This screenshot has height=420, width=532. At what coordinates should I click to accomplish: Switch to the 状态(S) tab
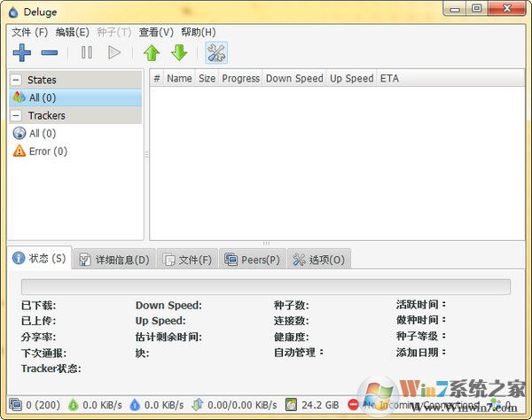[39, 258]
